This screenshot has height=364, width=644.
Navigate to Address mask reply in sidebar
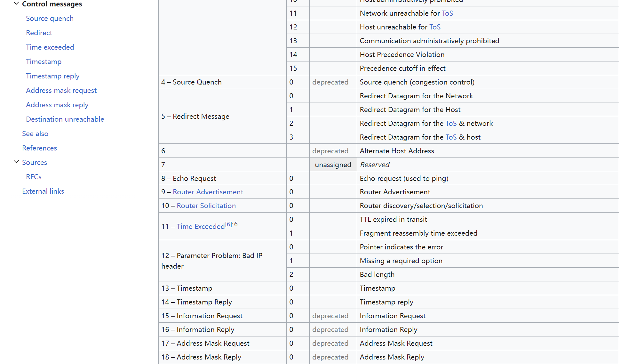(57, 105)
